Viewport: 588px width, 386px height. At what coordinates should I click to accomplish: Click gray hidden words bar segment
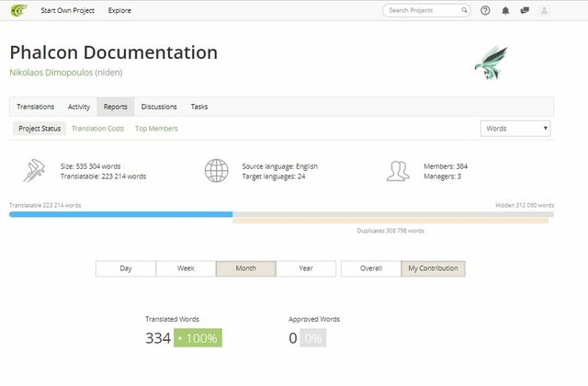coord(393,214)
